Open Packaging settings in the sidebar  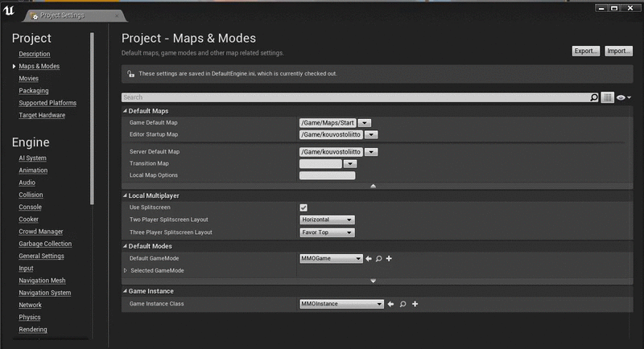tap(34, 91)
